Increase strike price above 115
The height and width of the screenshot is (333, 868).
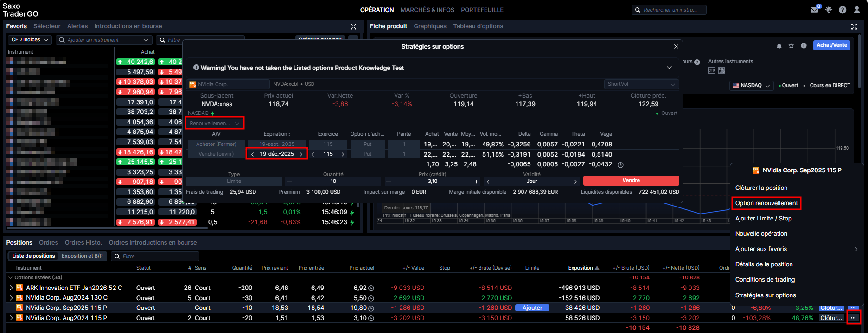click(x=343, y=154)
